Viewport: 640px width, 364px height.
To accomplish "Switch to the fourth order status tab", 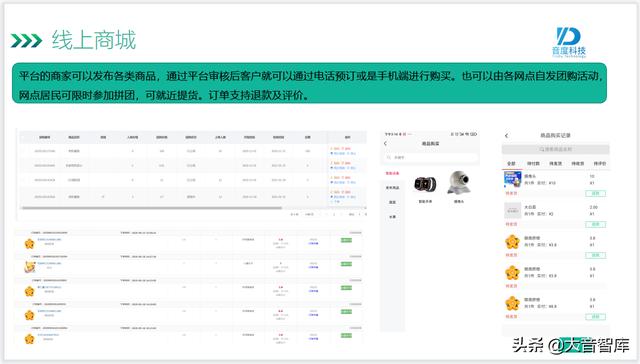I will 578,163.
